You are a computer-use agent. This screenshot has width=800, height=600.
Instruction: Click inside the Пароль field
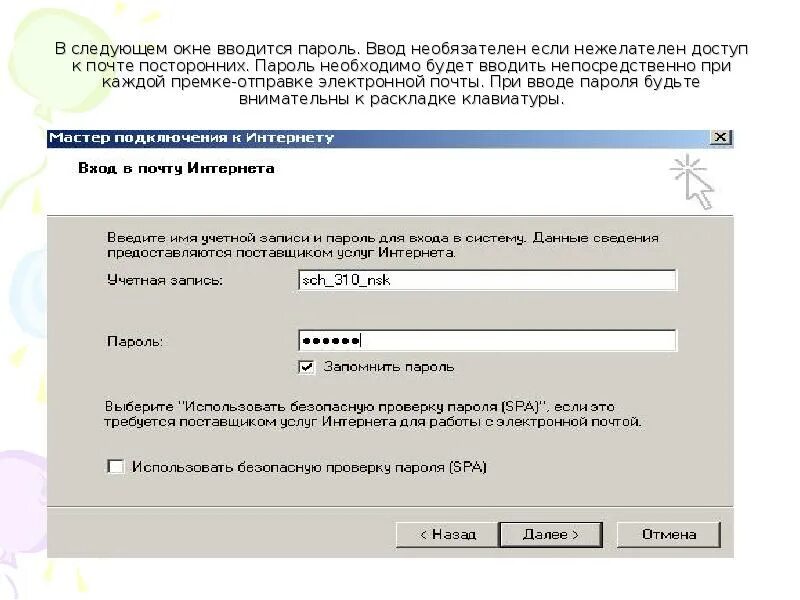[x=487, y=340]
